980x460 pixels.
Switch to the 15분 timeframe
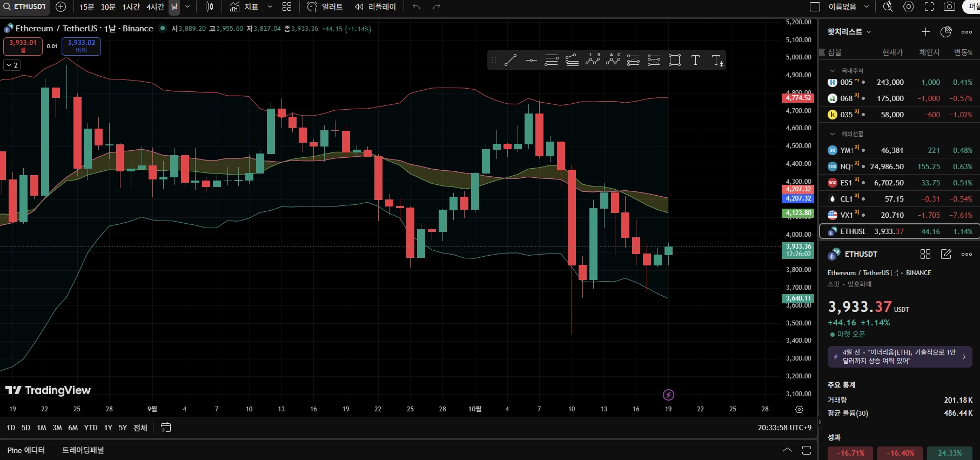86,6
